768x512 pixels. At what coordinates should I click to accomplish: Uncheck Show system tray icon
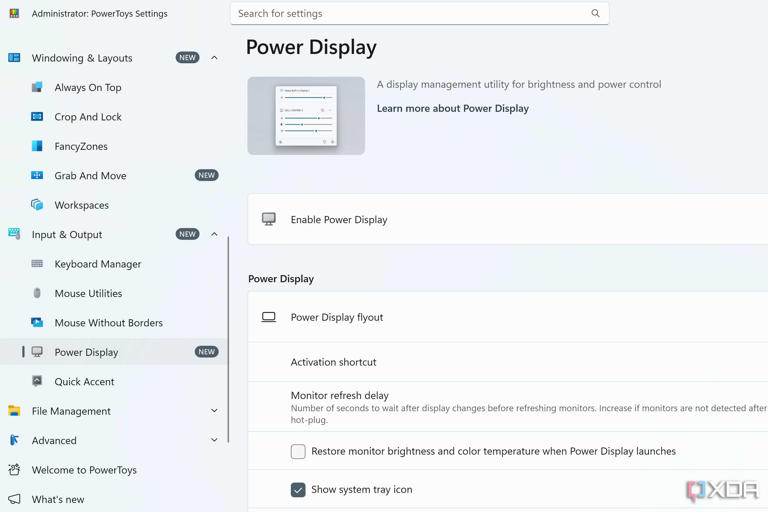pyautogui.click(x=298, y=489)
